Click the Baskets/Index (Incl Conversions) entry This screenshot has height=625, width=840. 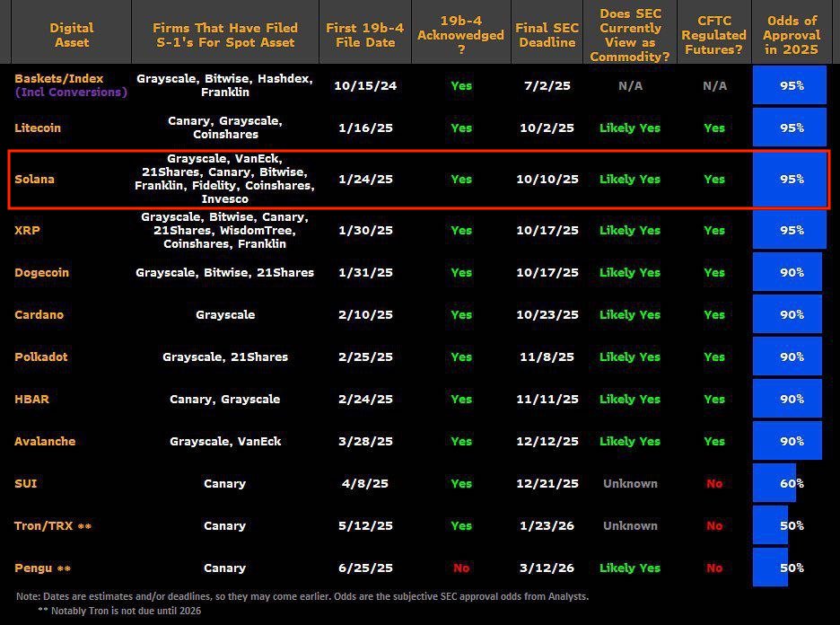click(x=71, y=84)
